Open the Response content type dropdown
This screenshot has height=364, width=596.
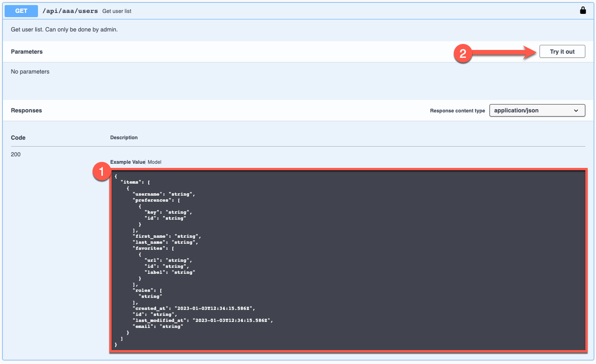(537, 111)
